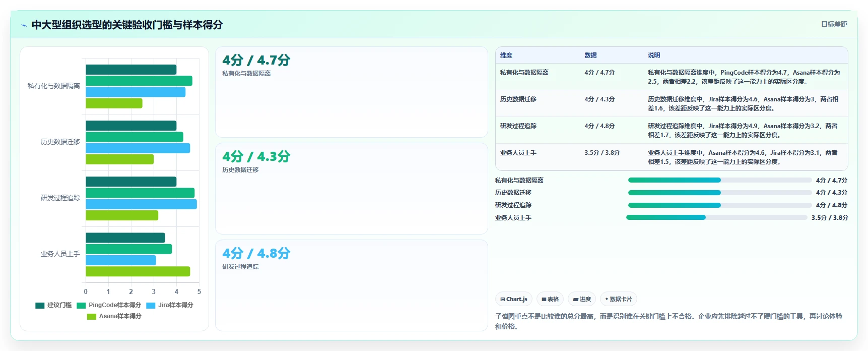Click the 历史数据迁移 progress bar

click(719, 193)
